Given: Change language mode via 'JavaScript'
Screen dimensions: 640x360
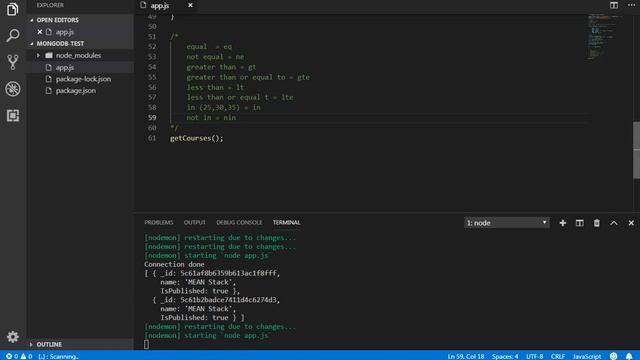Looking at the screenshot, I should click(587, 356).
